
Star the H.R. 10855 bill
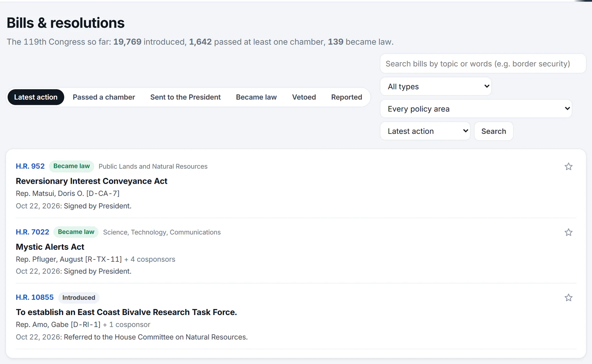point(568,298)
